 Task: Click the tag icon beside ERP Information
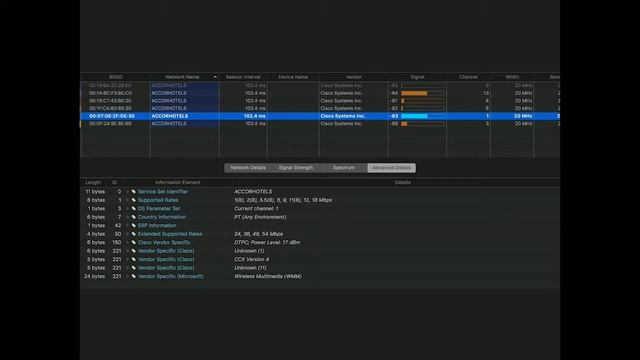133,225
